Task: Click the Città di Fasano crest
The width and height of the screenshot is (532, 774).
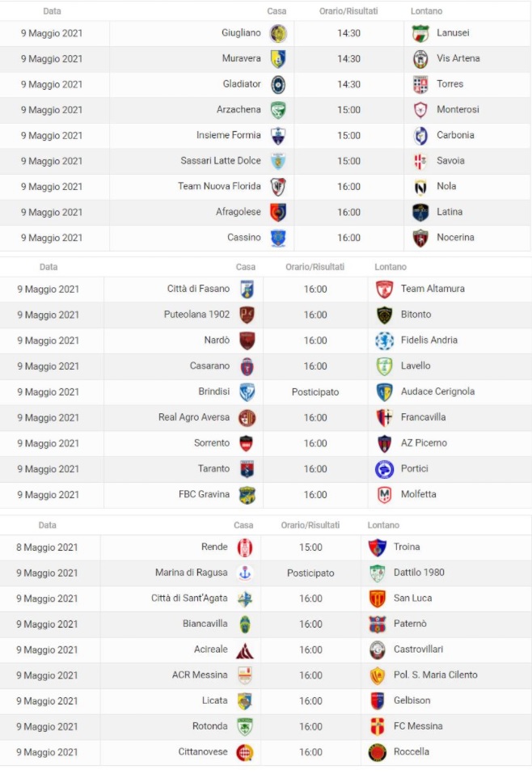Action: 247,289
